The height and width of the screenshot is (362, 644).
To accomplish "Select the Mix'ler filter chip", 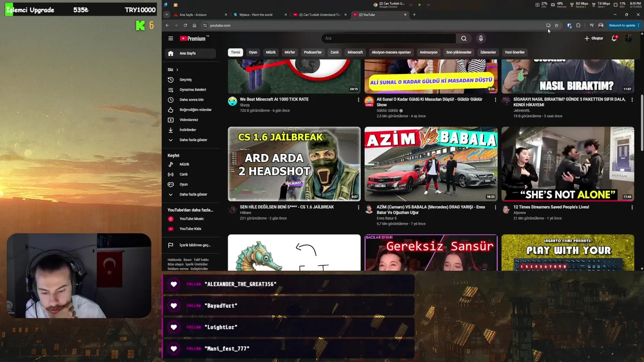I will point(290,52).
